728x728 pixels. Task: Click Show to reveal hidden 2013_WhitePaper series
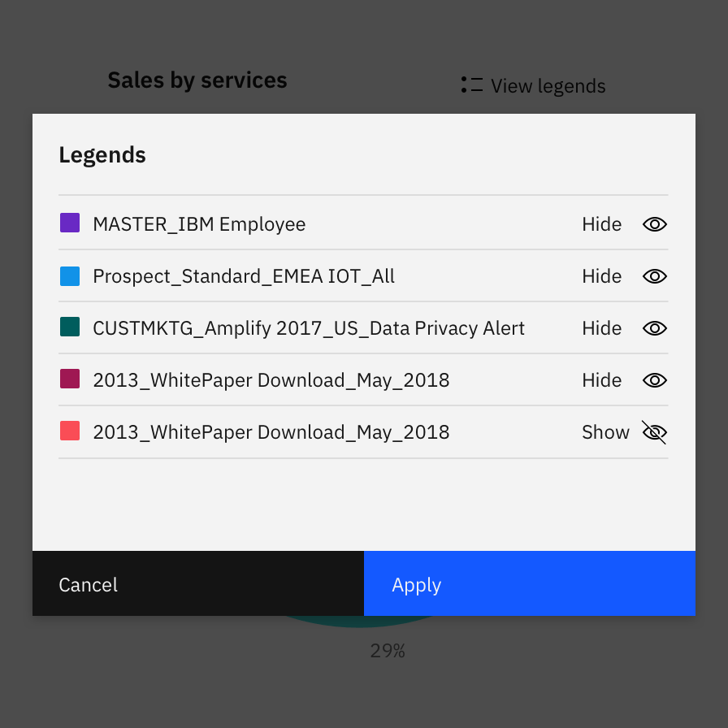605,432
